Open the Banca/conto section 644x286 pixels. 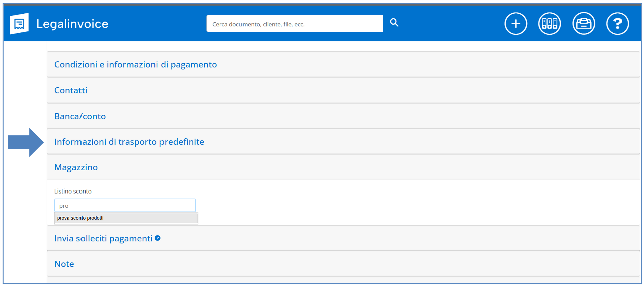[80, 116]
